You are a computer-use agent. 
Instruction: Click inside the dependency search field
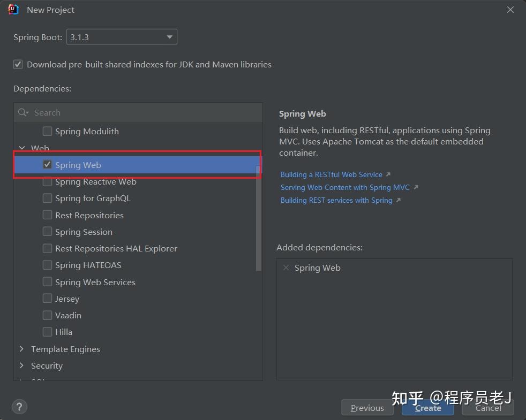[107, 112]
